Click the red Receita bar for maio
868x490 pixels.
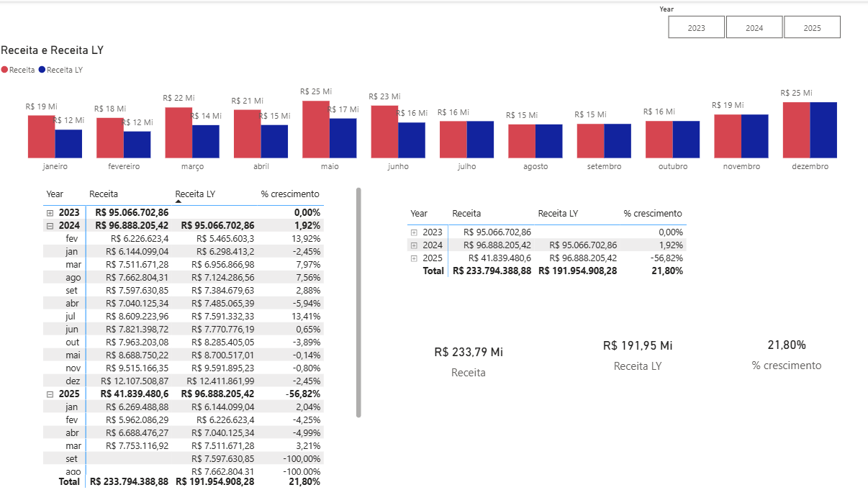(316, 130)
